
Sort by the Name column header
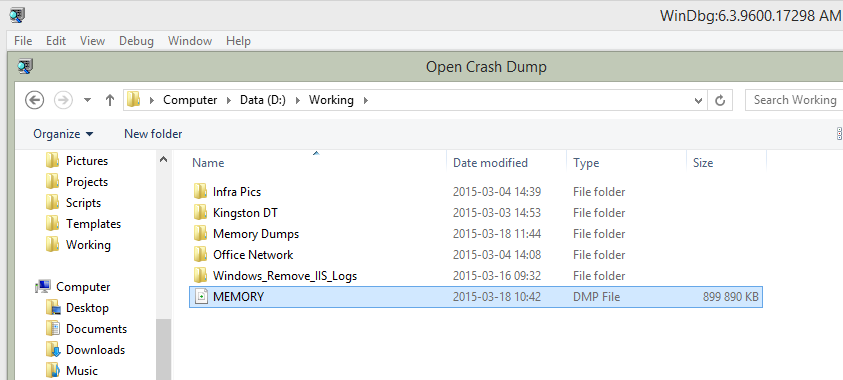[x=208, y=163]
